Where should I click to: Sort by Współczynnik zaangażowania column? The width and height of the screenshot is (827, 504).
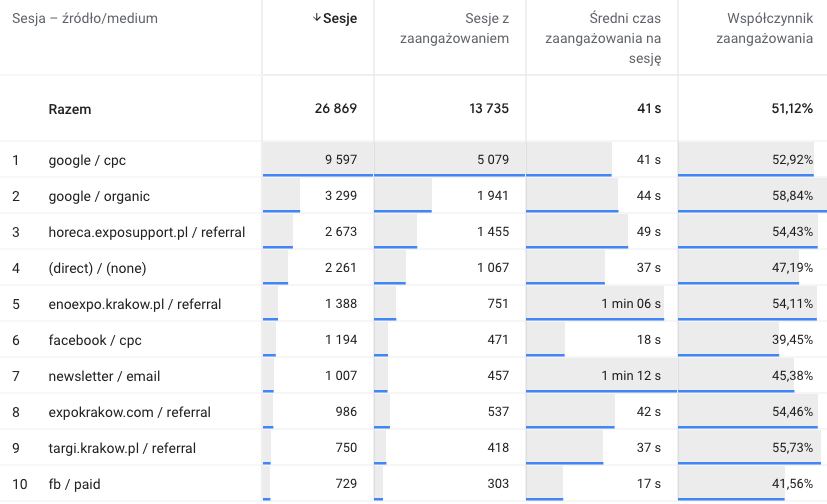coord(770,28)
